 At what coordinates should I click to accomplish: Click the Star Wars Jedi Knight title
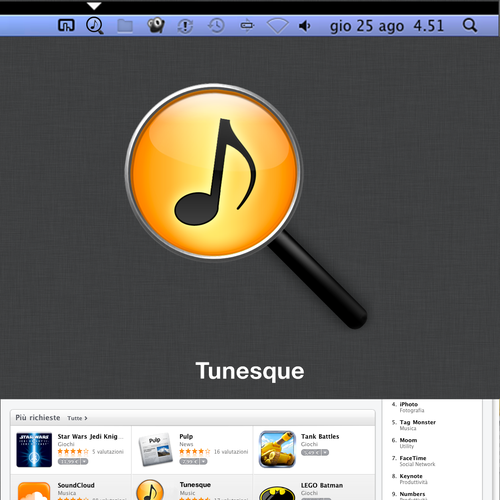(90, 437)
